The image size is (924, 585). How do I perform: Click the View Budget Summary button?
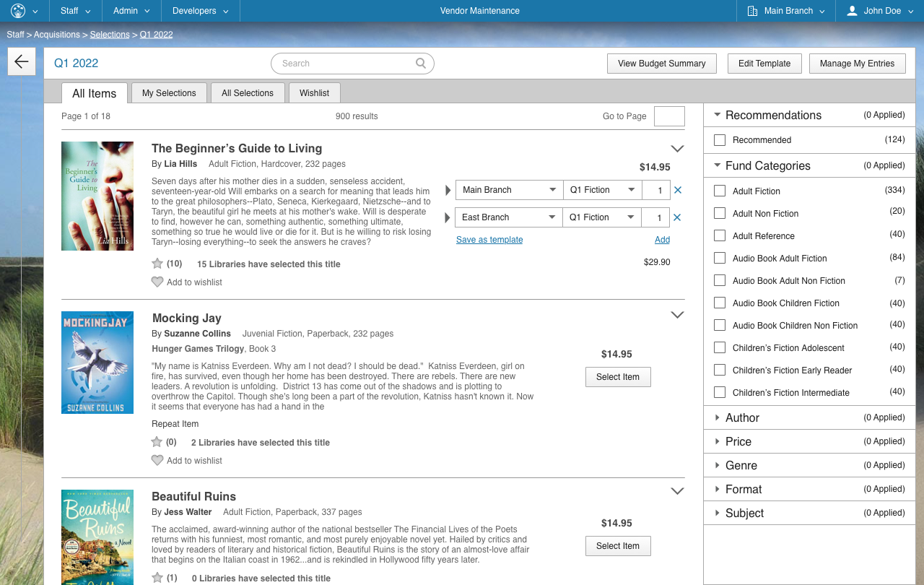point(661,64)
